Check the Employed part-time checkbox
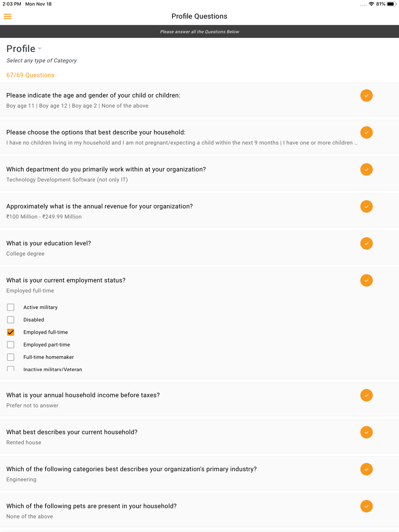This screenshot has width=399, height=532. pos(11,345)
